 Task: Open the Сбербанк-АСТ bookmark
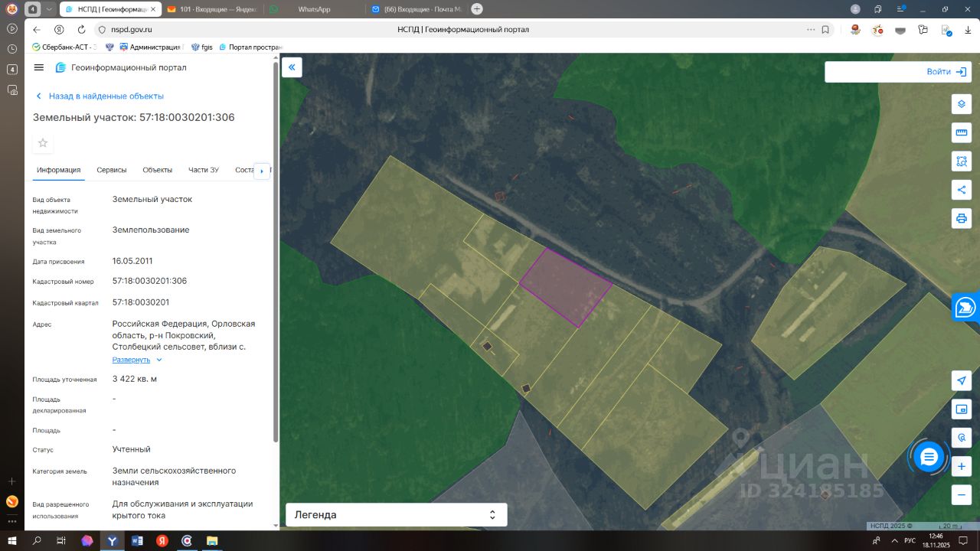pos(64,47)
